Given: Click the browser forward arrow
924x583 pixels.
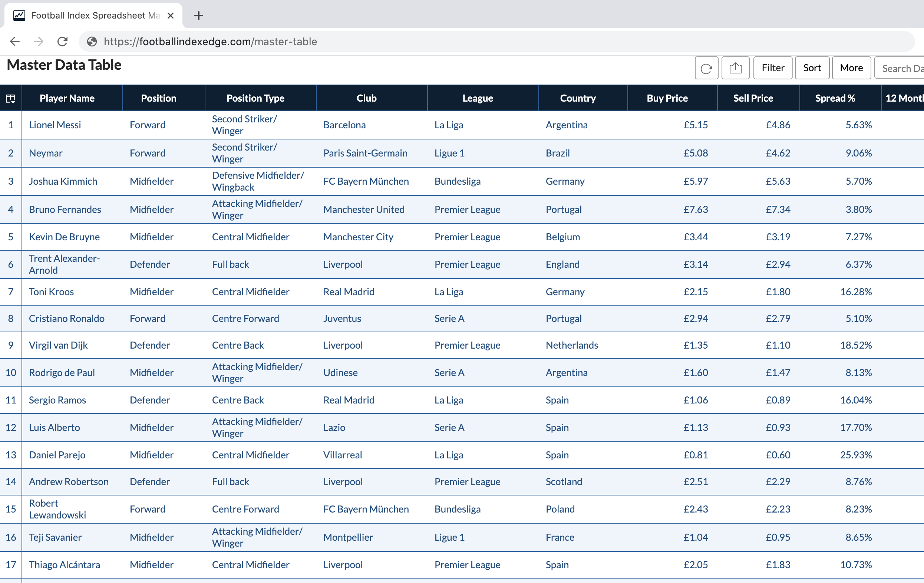Looking at the screenshot, I should pos(38,42).
